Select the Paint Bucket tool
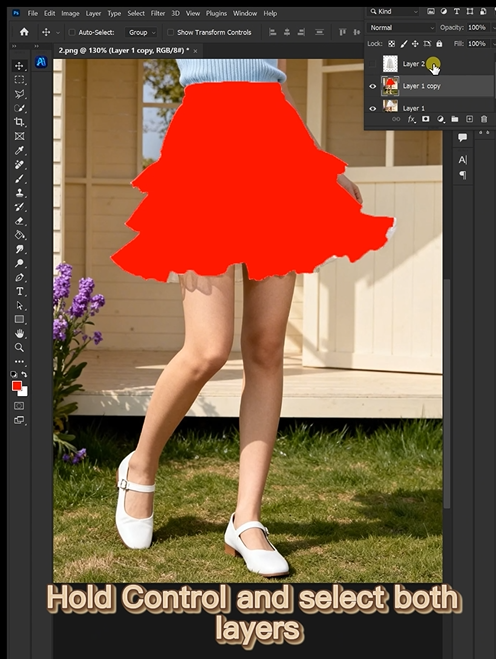Image resolution: width=496 pixels, height=659 pixels. 19,235
